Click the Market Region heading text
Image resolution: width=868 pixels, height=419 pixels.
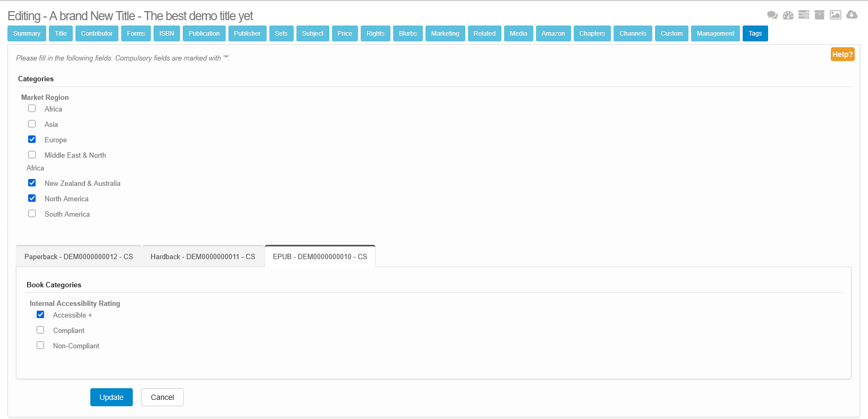click(45, 97)
